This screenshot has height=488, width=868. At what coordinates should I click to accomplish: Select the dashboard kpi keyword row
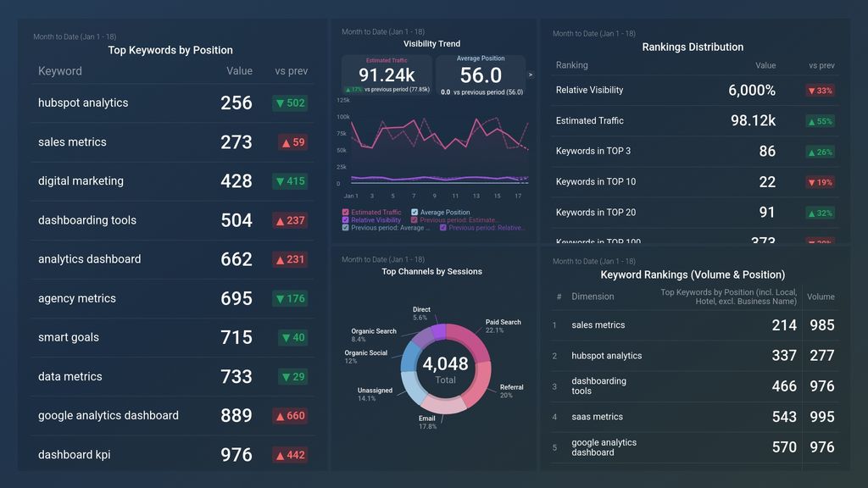tap(173, 454)
